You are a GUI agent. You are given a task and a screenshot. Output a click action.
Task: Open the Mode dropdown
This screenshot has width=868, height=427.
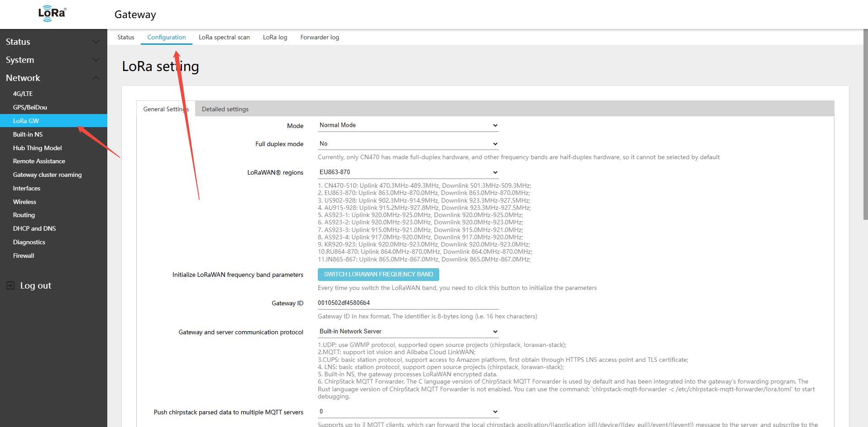[408, 125]
